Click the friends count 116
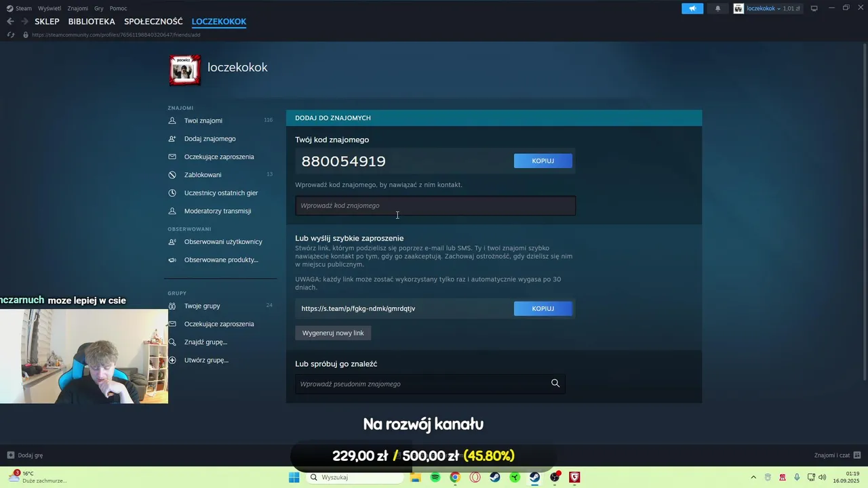Image resolution: width=868 pixels, height=488 pixels. tap(268, 120)
